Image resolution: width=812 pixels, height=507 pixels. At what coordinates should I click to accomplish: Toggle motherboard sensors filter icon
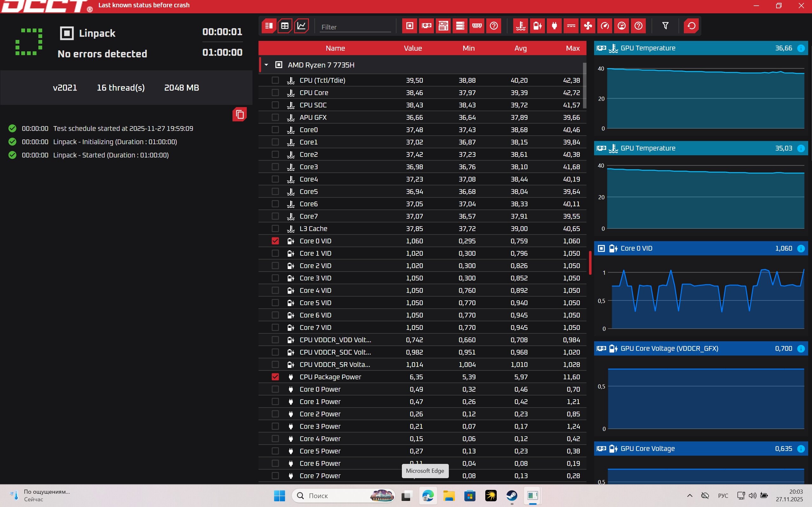point(443,26)
